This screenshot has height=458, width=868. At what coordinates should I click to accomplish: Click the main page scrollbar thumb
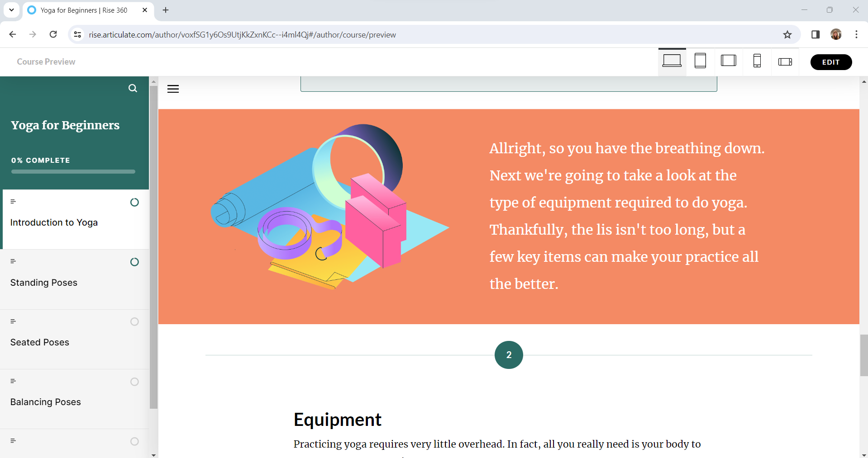(864, 355)
